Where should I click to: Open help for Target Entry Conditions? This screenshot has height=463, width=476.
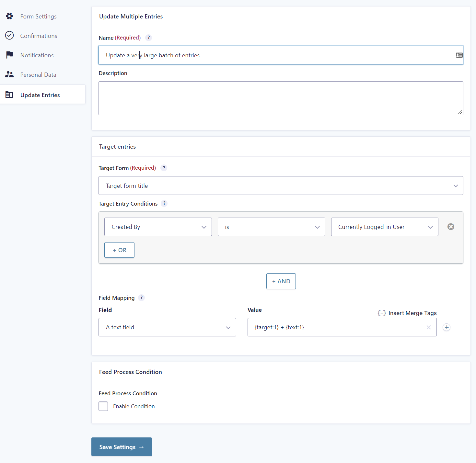point(164,203)
